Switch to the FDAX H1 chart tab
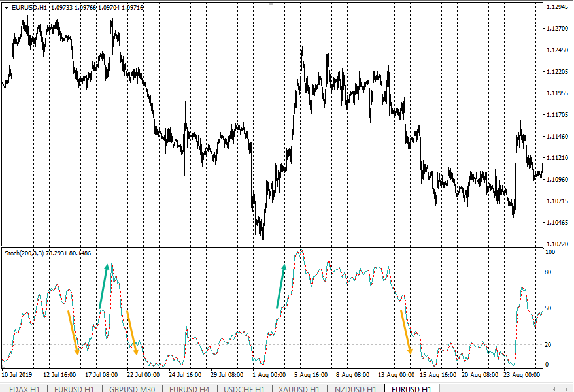574x392 pixels. 24,389
